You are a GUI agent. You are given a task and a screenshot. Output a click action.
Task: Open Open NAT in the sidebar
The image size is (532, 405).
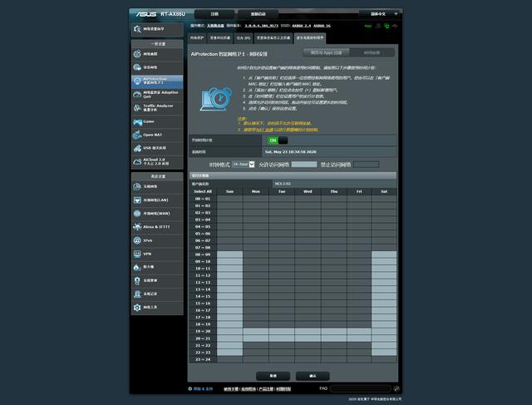tap(157, 135)
